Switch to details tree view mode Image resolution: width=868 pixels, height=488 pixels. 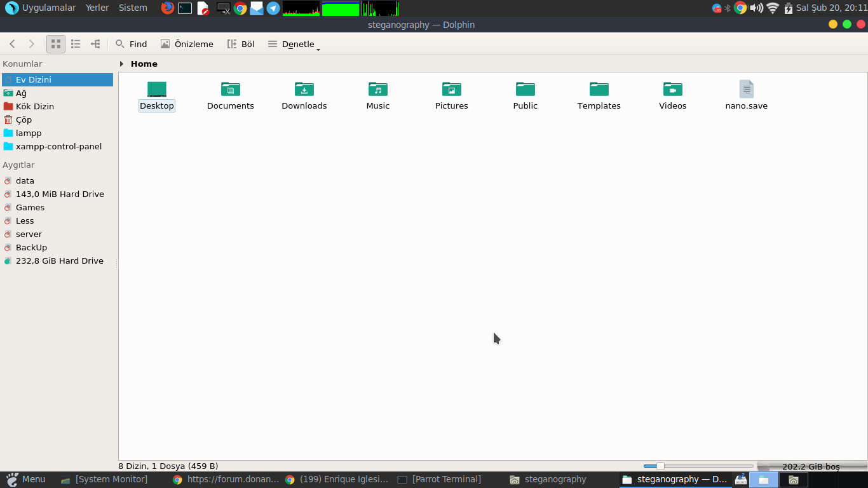pyautogui.click(x=95, y=44)
